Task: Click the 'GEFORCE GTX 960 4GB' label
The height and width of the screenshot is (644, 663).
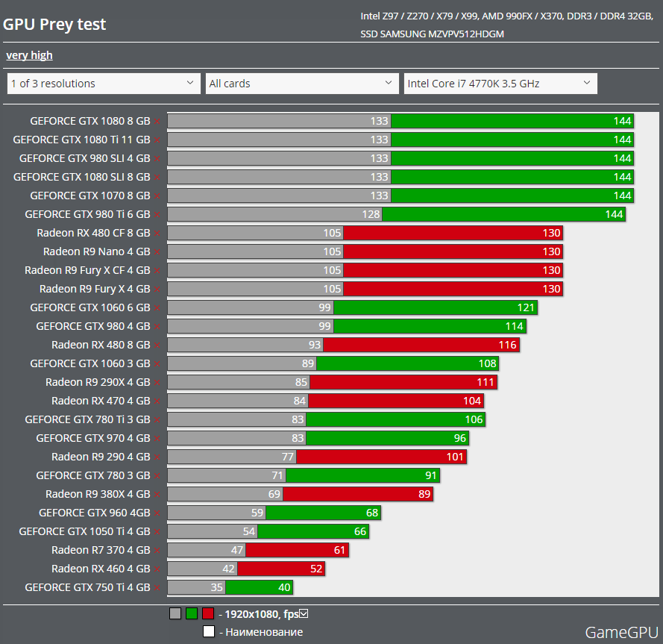Action: [94, 513]
